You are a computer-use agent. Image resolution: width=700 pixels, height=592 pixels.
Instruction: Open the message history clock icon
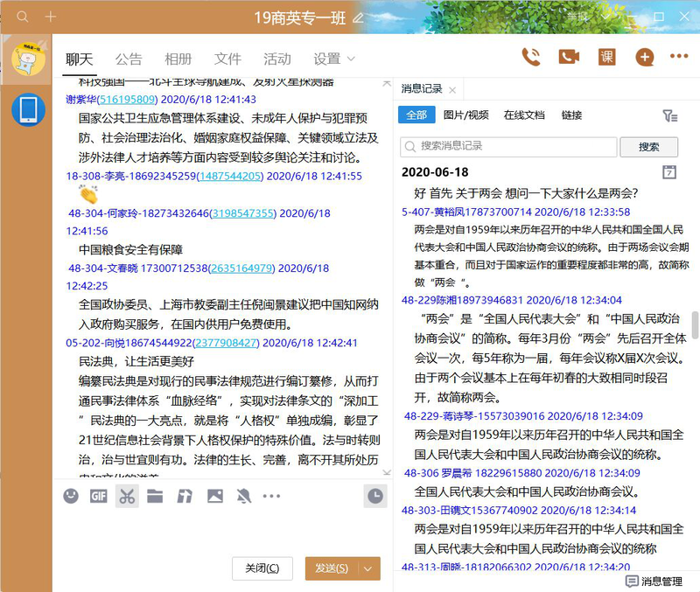[375, 496]
